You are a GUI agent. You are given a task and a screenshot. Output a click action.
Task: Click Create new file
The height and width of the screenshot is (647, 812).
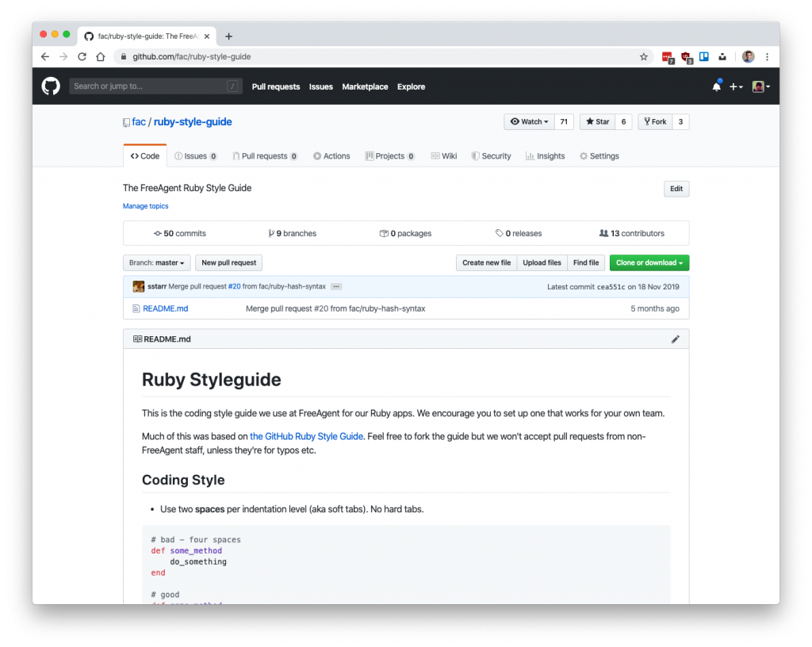(486, 263)
